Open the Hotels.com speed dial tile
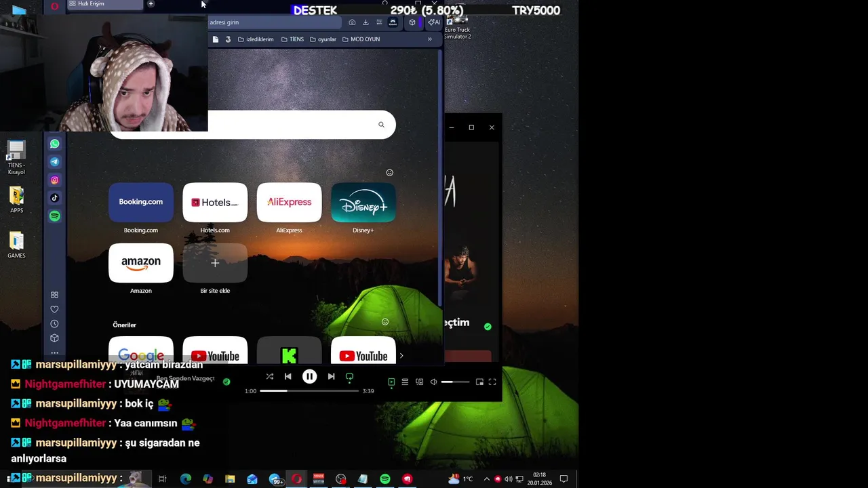 click(x=215, y=202)
